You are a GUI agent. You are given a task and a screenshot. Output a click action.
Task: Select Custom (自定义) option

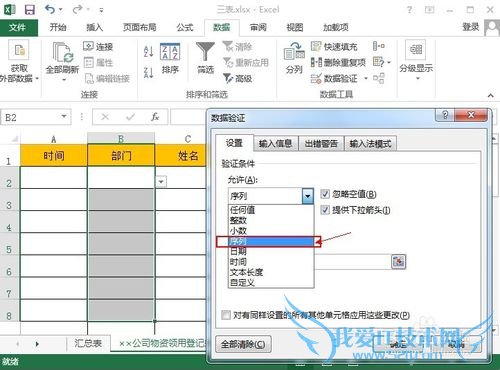(271, 283)
